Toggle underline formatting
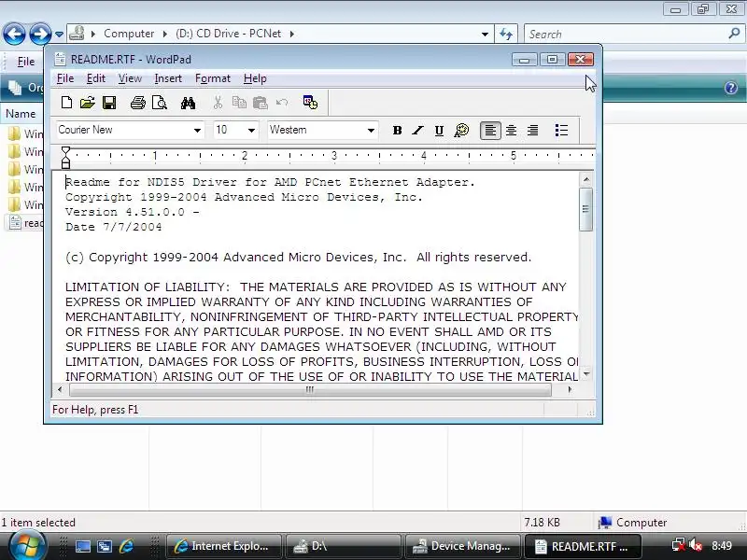747x560 pixels. click(439, 131)
